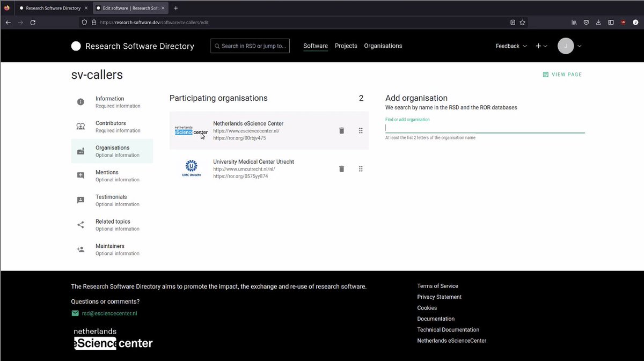Open the Documentation footer link
This screenshot has width=644, height=361.
[x=436, y=319]
